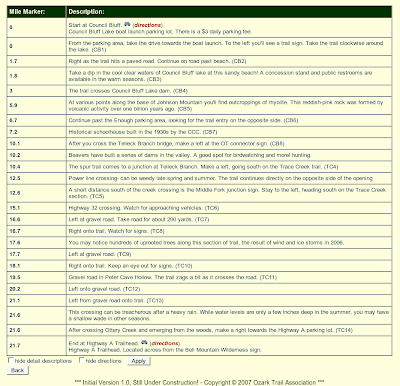Select mile marker 19.5 cell

point(36,277)
